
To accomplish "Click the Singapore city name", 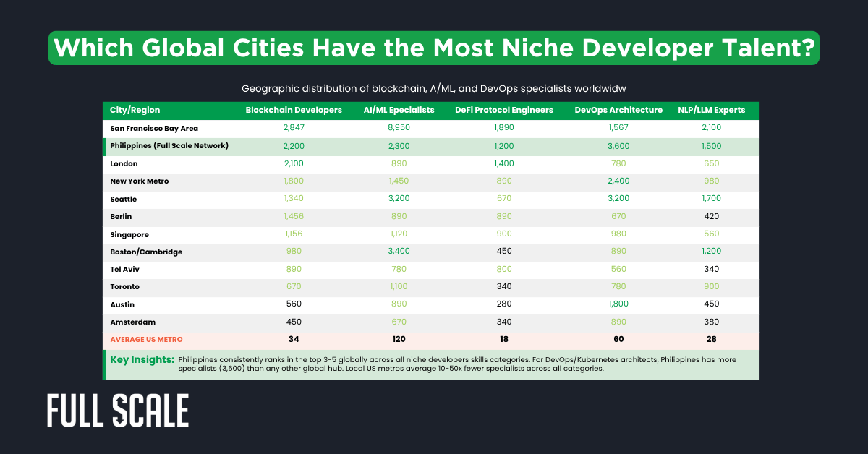I will [x=129, y=234].
